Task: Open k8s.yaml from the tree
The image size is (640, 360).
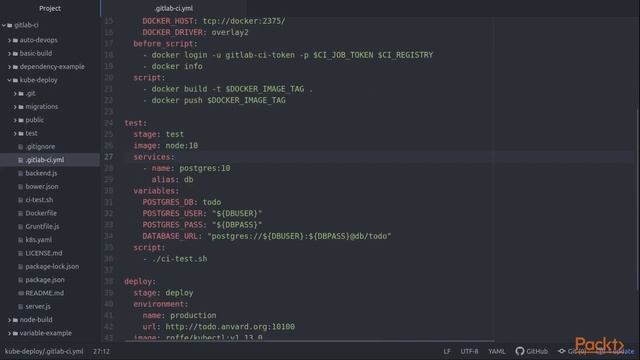Action: 38,240
